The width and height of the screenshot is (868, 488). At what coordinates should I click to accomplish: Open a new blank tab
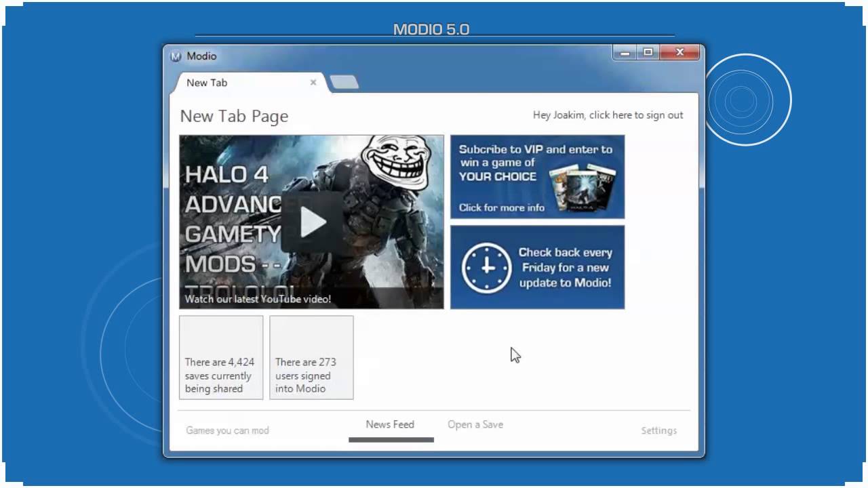(x=344, y=83)
